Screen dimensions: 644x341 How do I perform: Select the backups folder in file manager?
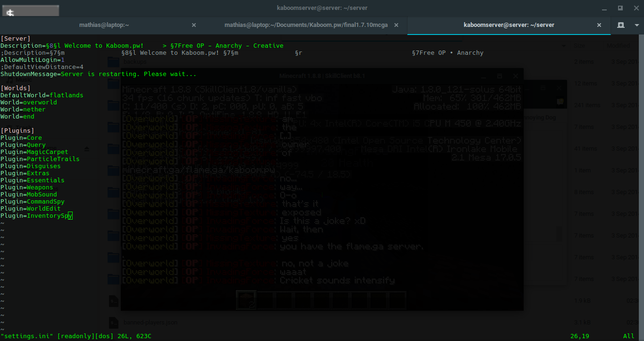[135, 61]
